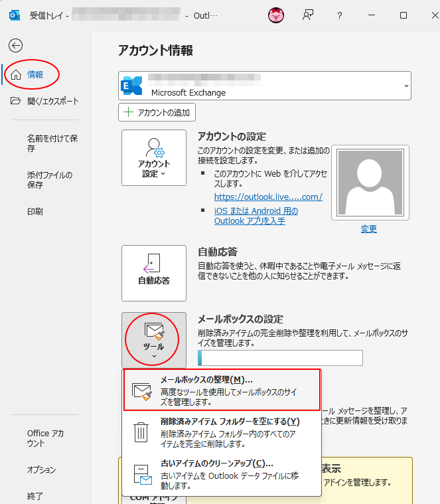Open iOS または Android 用の Outlook link
Screen dimensions: 440x504
coord(256,216)
